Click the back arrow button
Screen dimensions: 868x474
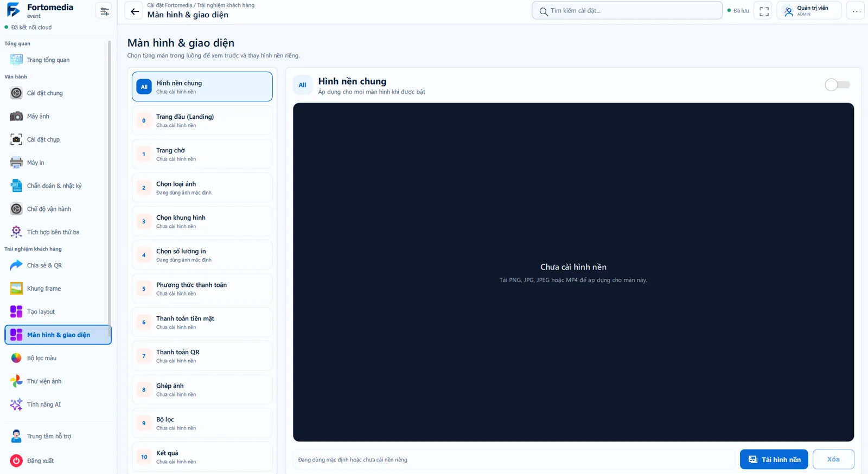click(x=135, y=11)
